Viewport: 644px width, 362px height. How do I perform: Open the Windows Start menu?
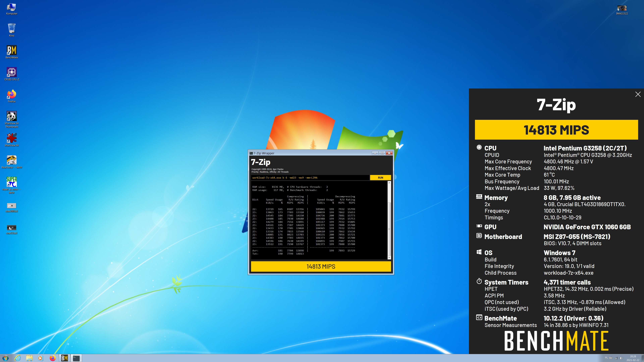click(x=5, y=358)
